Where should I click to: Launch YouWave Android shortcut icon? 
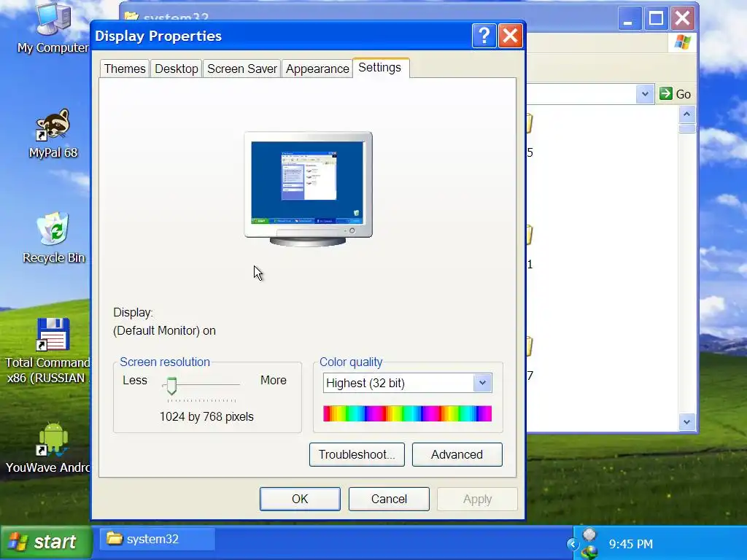(x=53, y=438)
